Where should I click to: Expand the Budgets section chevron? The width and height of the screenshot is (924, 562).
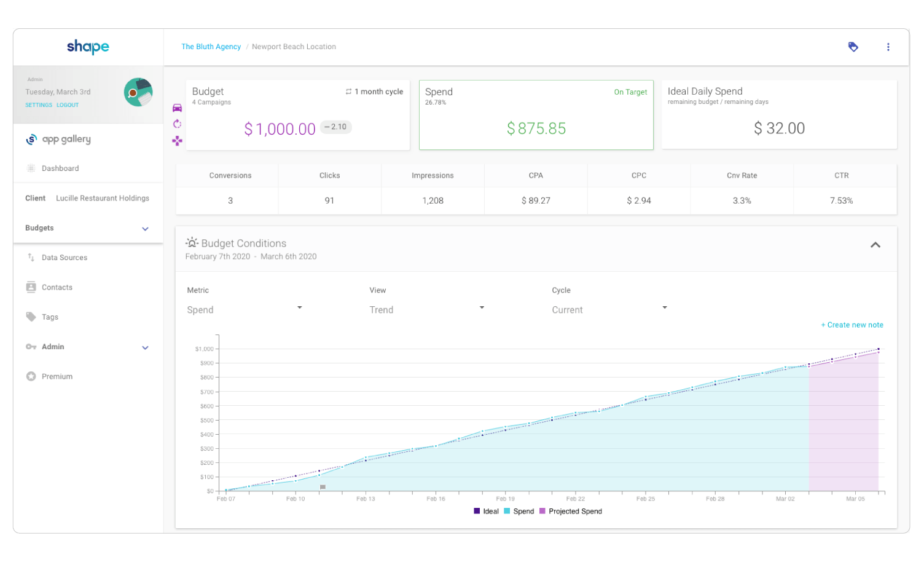(146, 229)
